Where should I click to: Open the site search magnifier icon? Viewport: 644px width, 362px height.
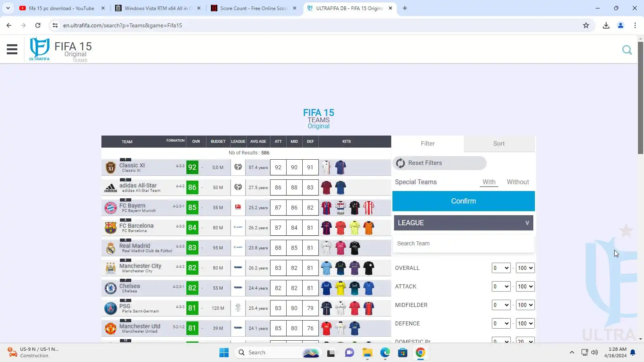pyautogui.click(x=627, y=50)
